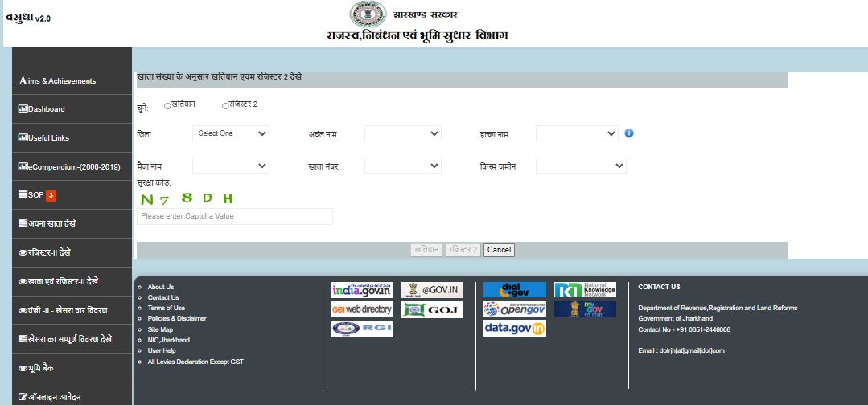Click the india.gov.in logo
The image size is (868, 405).
pos(362,290)
